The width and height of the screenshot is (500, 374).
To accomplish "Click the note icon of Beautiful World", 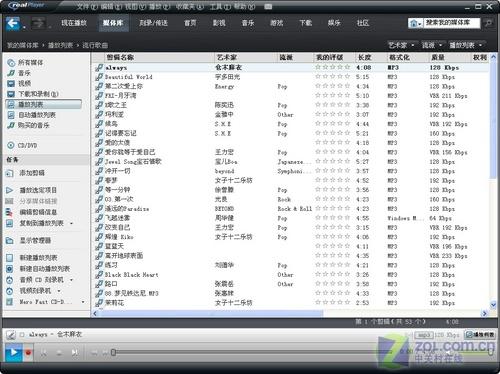I will [x=99, y=77].
